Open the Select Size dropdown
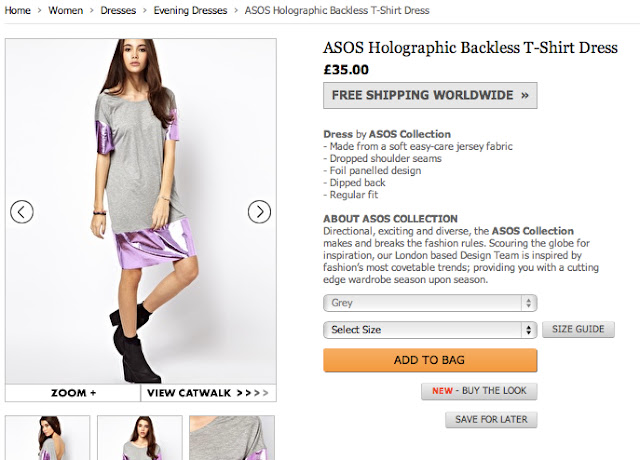 point(430,329)
